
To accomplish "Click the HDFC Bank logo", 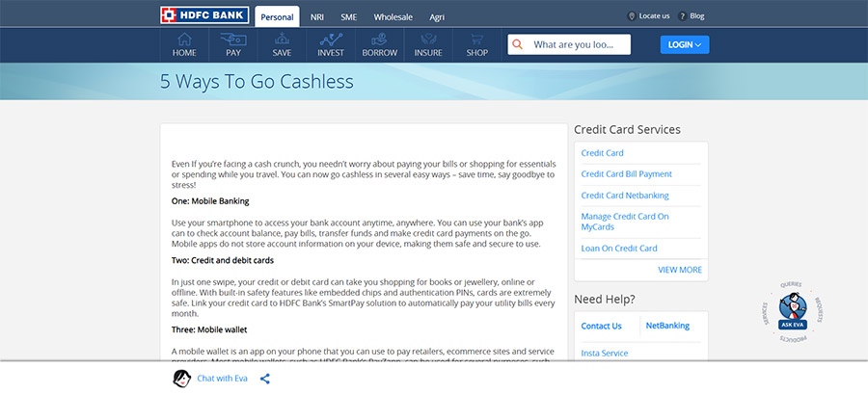I will tap(204, 15).
